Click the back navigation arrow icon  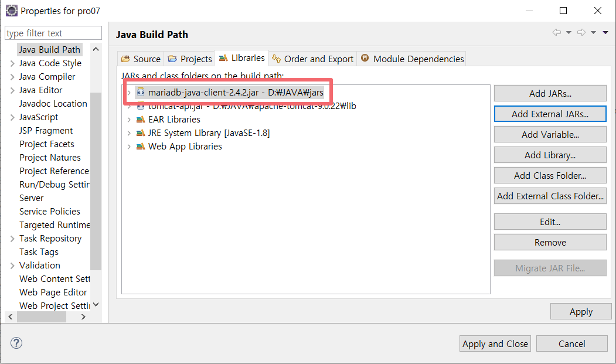tap(556, 32)
